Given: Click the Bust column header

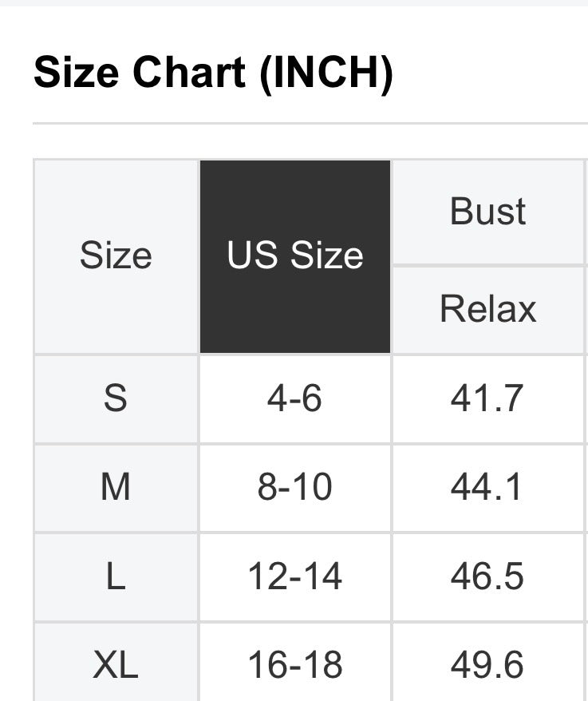Looking at the screenshot, I should (x=488, y=212).
